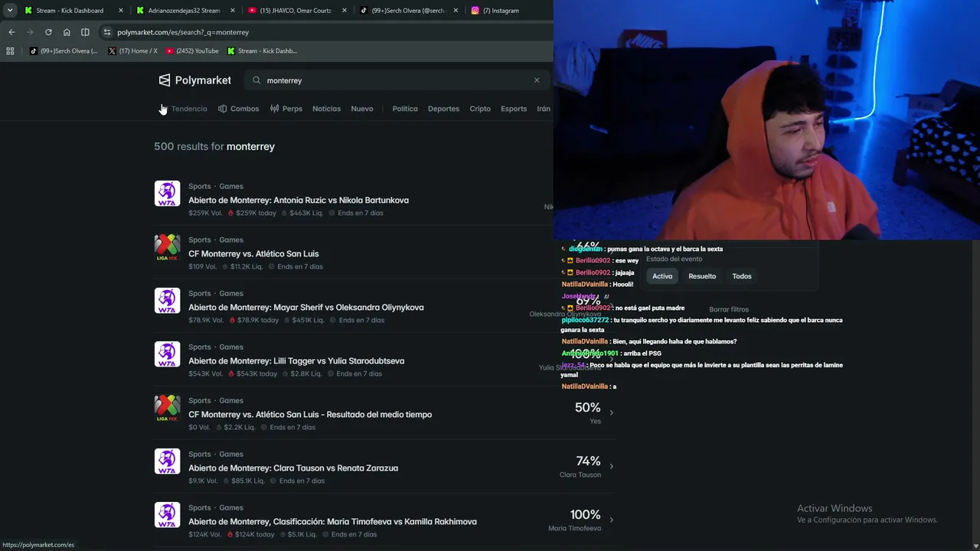Image resolution: width=980 pixels, height=551 pixels.
Task: Click the WTA icon for Sherif vs Oliynykova
Action: (x=167, y=301)
